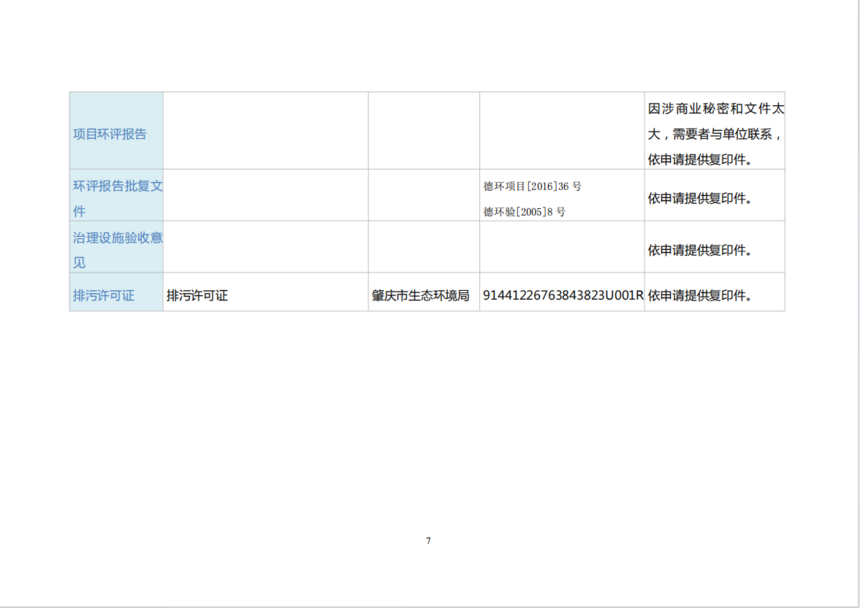This screenshot has width=860, height=608.
Task: Click empty second-column cell in 治理设施验收意见 row
Action: click(265, 248)
